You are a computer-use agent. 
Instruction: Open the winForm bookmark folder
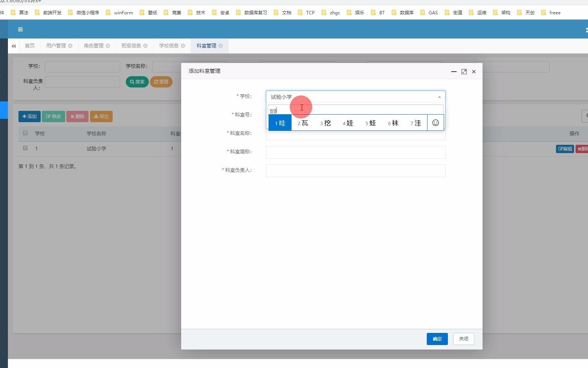pos(119,12)
